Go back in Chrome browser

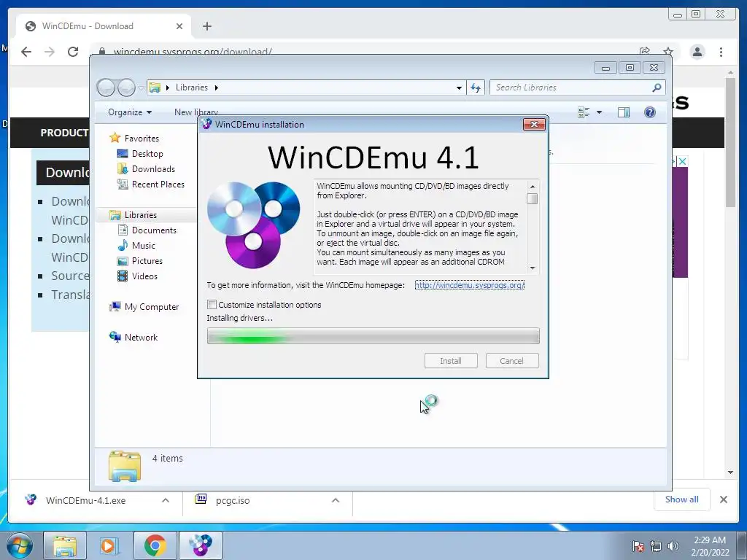click(26, 52)
